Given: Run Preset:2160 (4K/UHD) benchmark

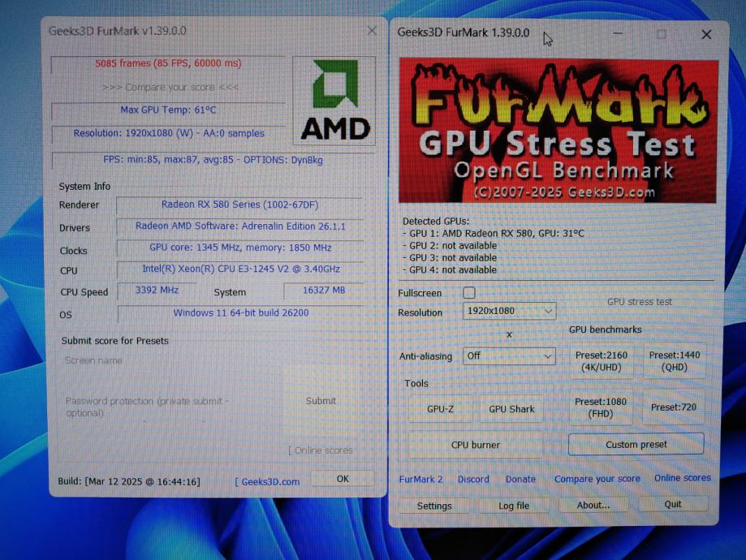Looking at the screenshot, I should click(x=602, y=361).
